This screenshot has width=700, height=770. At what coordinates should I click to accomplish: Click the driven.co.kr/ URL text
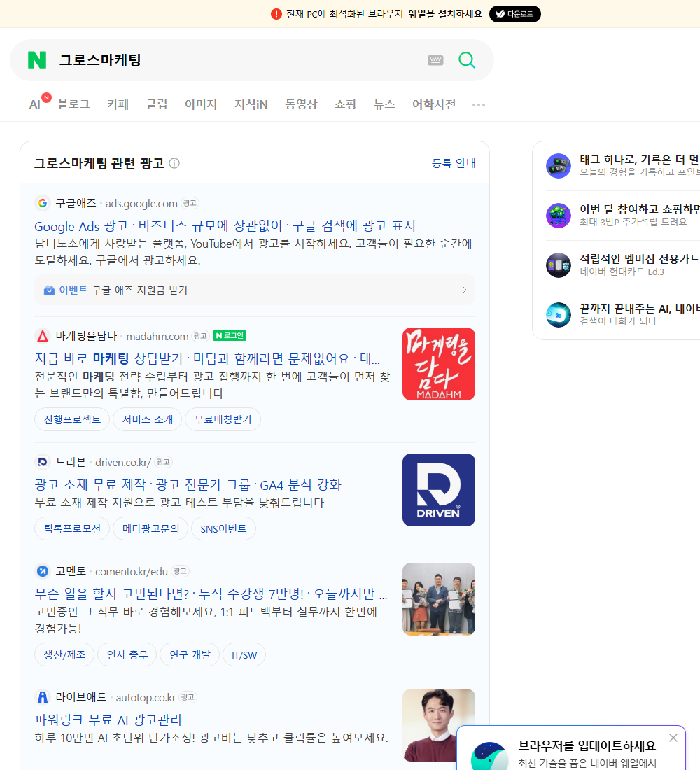point(123,463)
